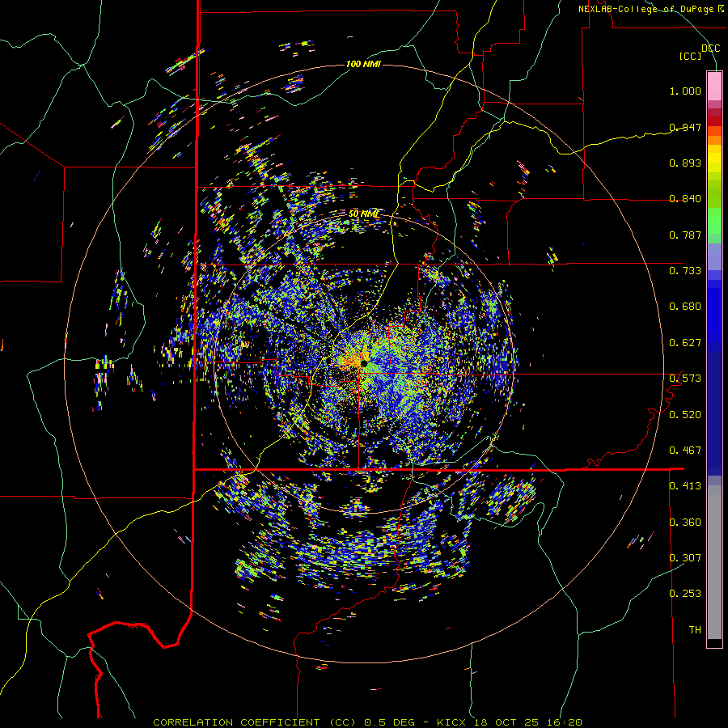Click the 0.467 scale value

685,450
